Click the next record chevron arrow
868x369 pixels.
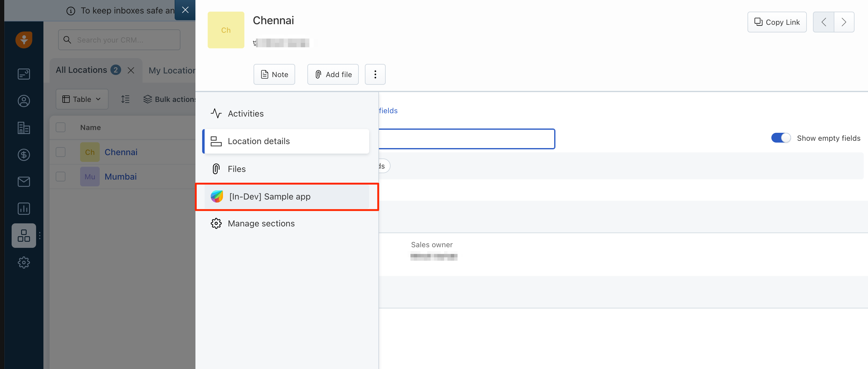pos(844,22)
